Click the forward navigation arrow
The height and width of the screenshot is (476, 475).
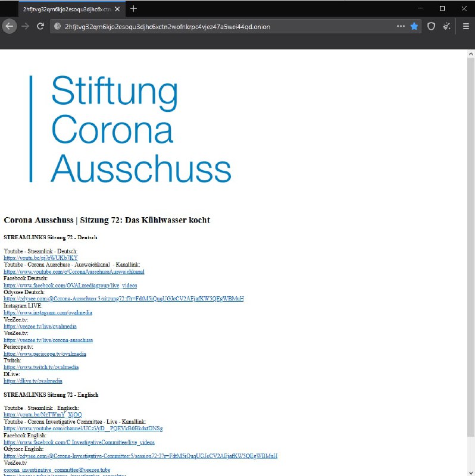(x=25, y=26)
